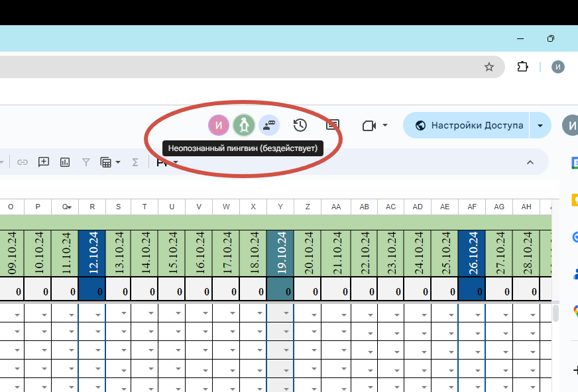Open version history clock icon
The width and height of the screenshot is (578, 392).
coord(300,125)
